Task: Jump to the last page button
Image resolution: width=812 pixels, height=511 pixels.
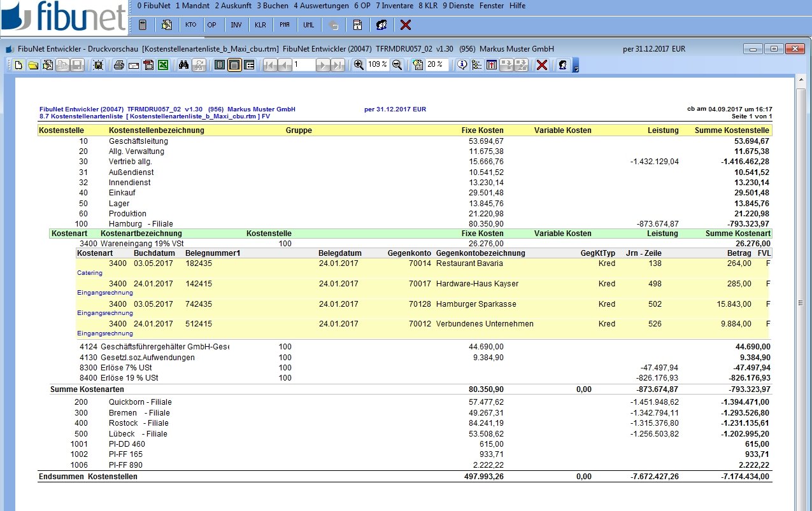Action: coord(338,65)
